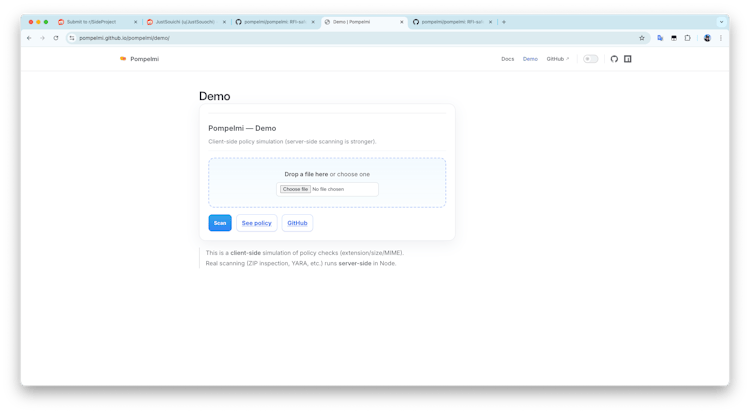Open a new browser tab with plus button
The height and width of the screenshot is (413, 750).
click(x=504, y=21)
